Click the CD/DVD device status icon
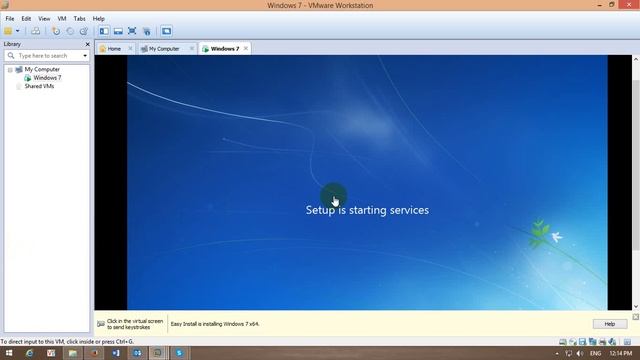This screenshot has height=360, width=640. 573,342
